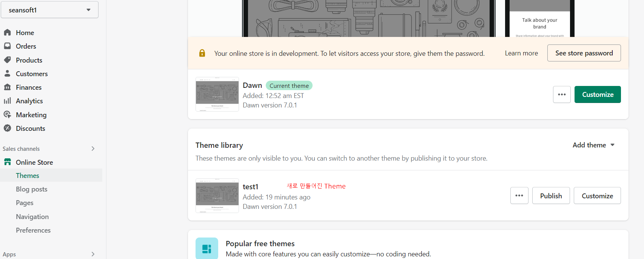Viewport: 644px width, 259px height.
Task: Expand the Sales channels chevron
Action: (93, 149)
